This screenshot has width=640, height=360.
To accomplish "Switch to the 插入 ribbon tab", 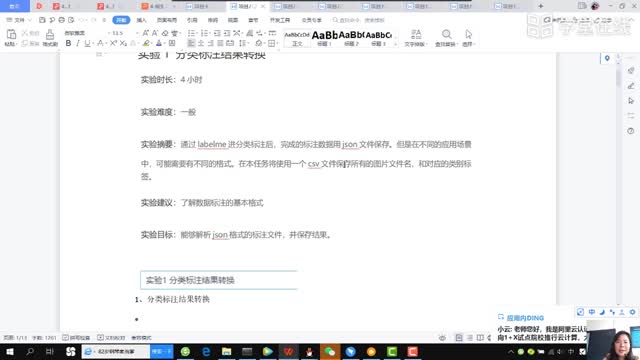I will coord(141,20).
